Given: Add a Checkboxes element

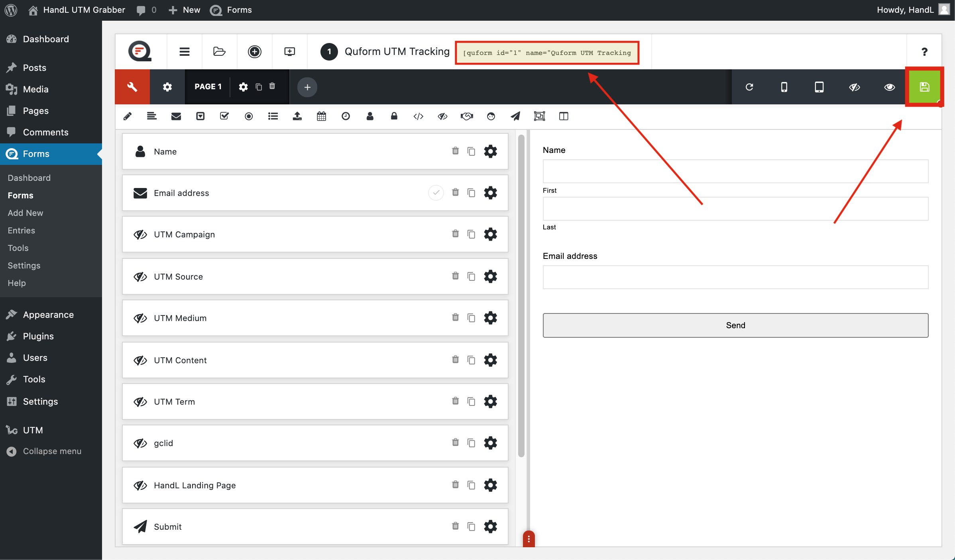Looking at the screenshot, I should [224, 116].
